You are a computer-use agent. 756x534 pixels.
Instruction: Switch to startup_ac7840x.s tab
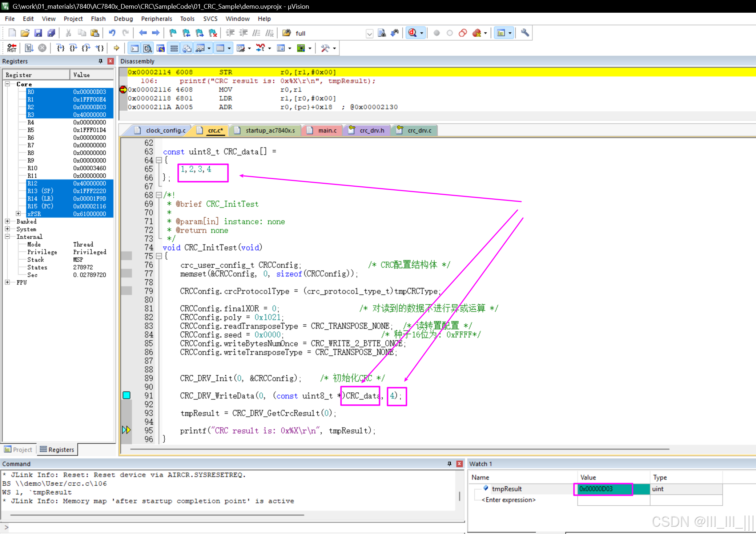[x=265, y=130]
